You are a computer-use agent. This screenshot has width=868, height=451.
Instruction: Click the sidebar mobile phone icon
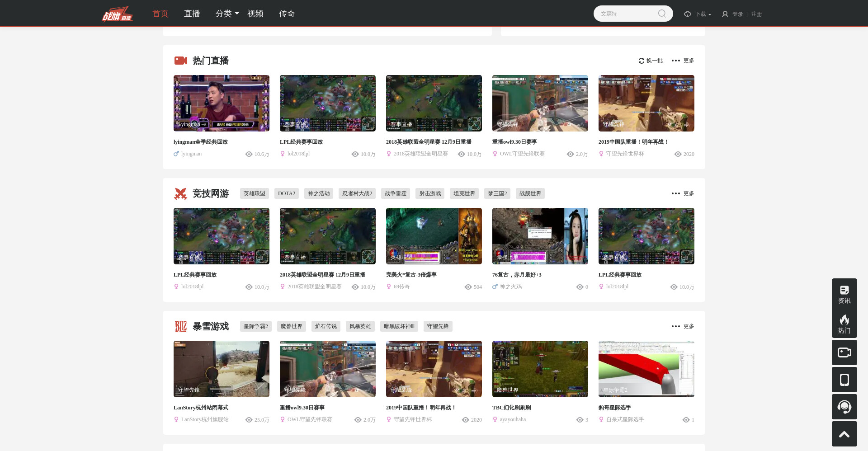[x=844, y=380]
